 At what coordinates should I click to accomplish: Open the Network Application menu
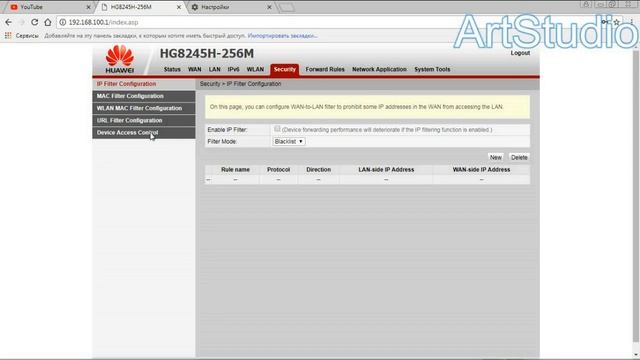point(379,69)
